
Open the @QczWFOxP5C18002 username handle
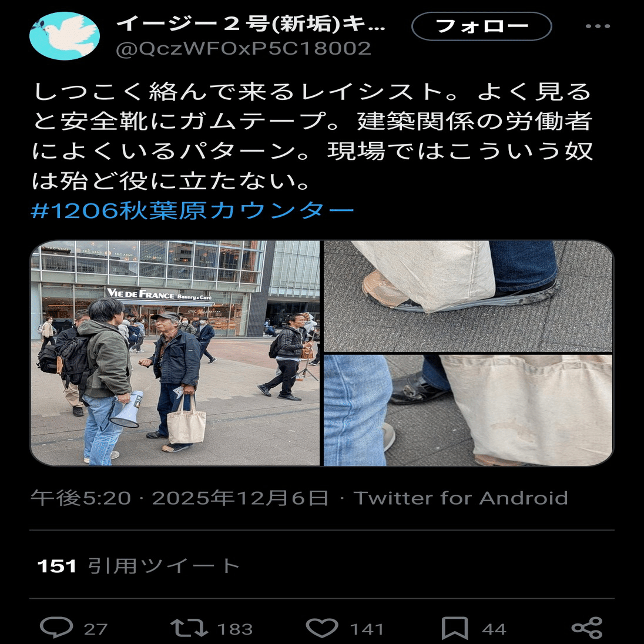[243, 48]
